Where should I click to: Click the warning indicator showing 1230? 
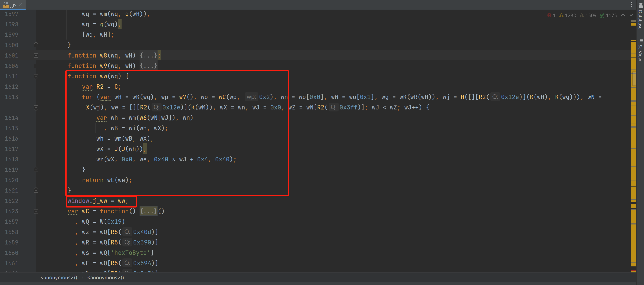(x=567, y=15)
